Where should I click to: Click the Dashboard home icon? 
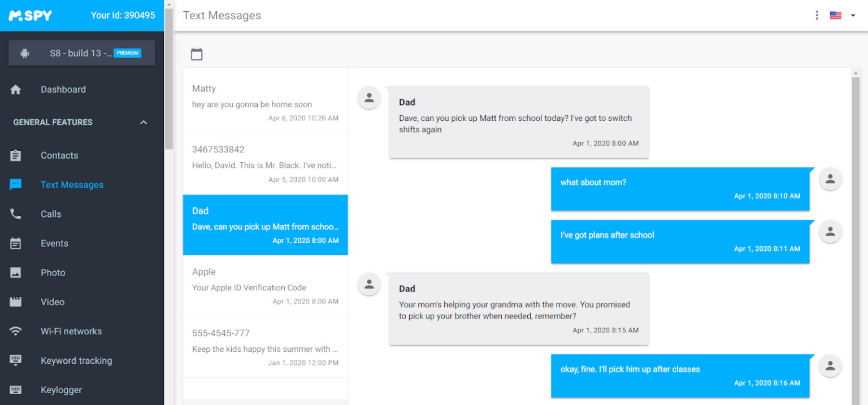tap(16, 89)
